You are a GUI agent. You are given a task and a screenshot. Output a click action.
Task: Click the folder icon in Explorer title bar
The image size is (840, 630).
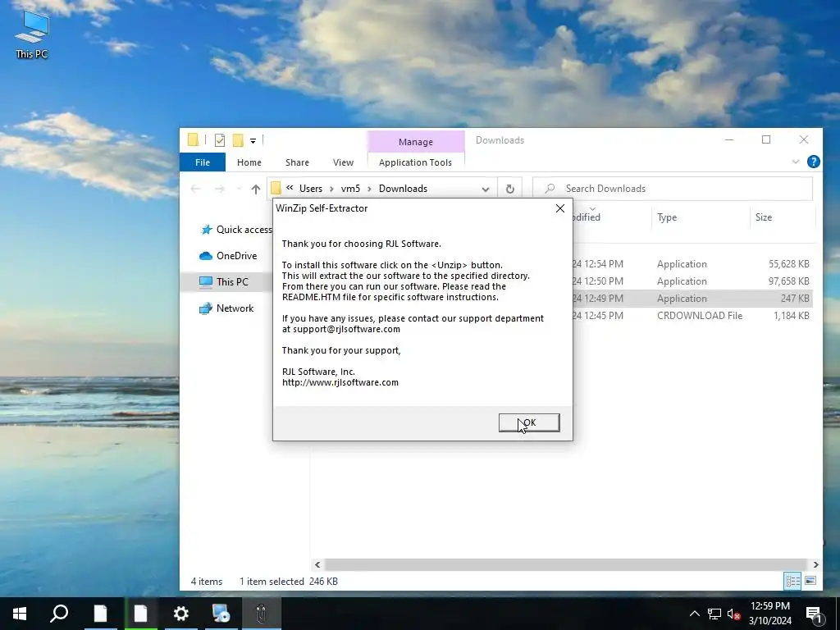[193, 140]
